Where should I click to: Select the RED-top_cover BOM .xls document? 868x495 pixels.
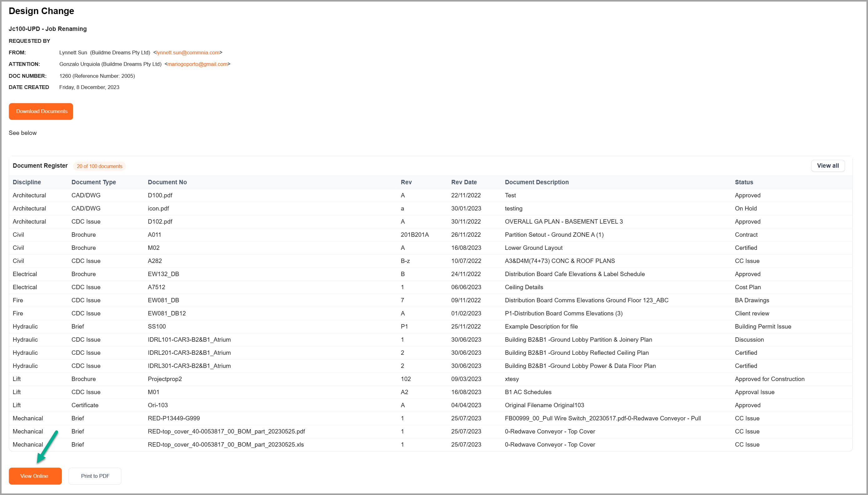(226, 444)
